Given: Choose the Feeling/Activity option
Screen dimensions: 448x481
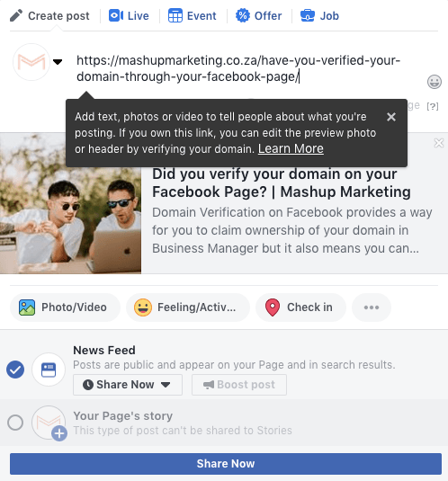Looking at the screenshot, I should [x=188, y=307].
